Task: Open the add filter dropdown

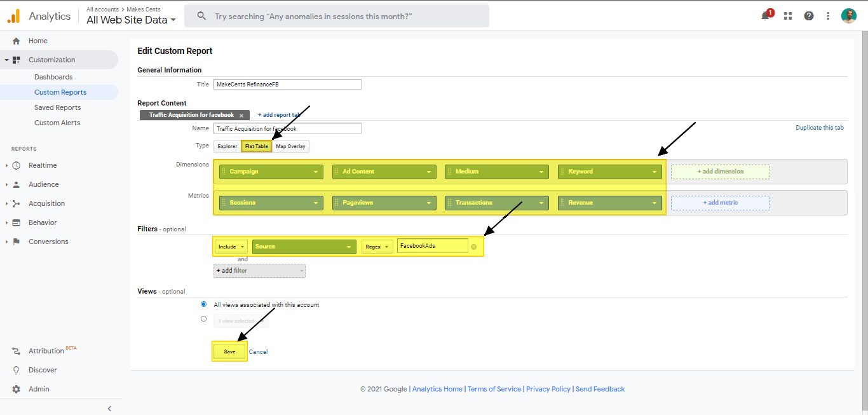Action: pyautogui.click(x=259, y=271)
